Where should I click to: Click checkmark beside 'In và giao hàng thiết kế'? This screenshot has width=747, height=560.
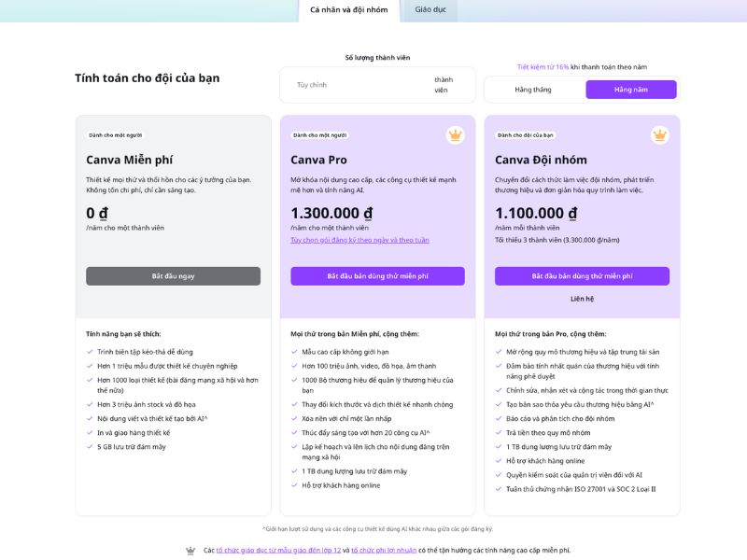point(90,432)
